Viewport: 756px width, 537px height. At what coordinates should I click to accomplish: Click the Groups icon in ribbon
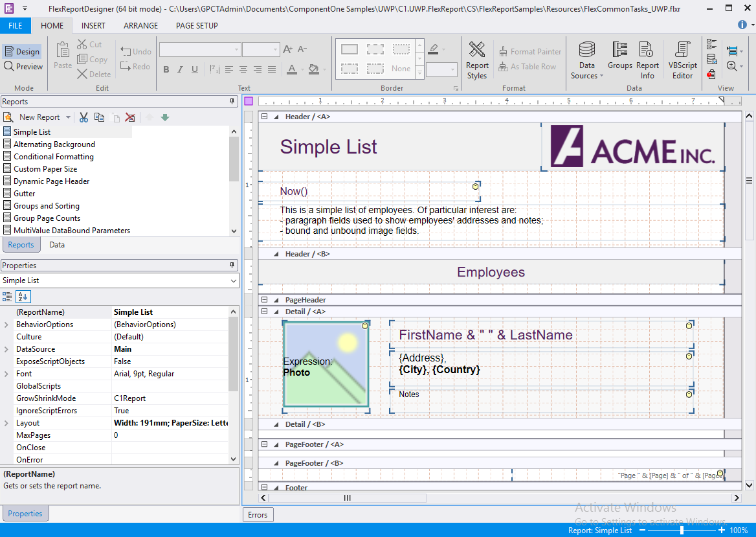[x=619, y=56]
